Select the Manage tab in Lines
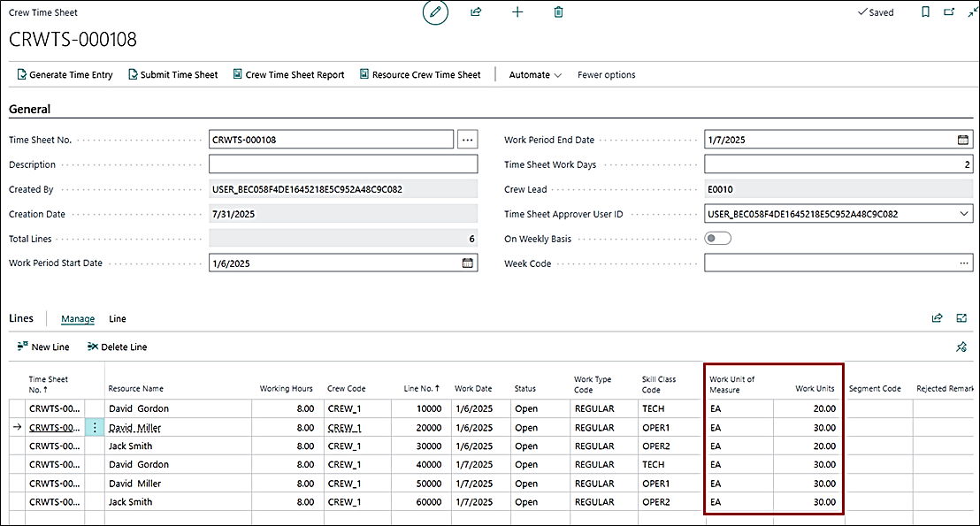The width and height of the screenshot is (980, 526). pyautogui.click(x=78, y=318)
